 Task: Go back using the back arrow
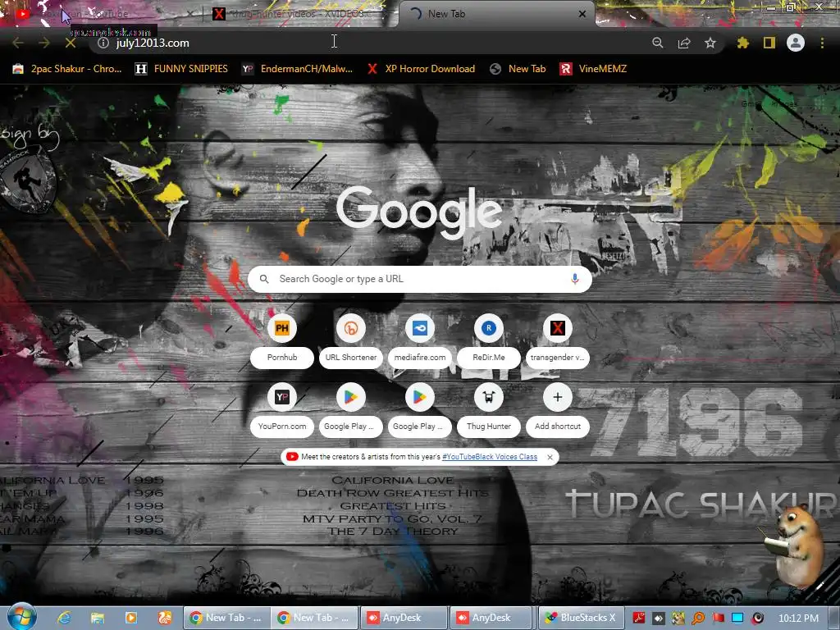click(x=18, y=43)
